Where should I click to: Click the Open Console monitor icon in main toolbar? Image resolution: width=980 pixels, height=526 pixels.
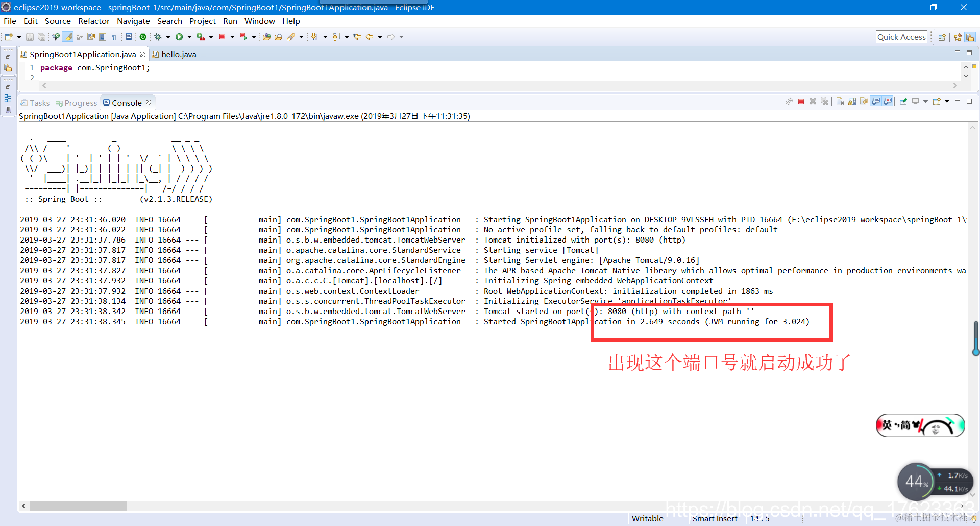point(129,37)
